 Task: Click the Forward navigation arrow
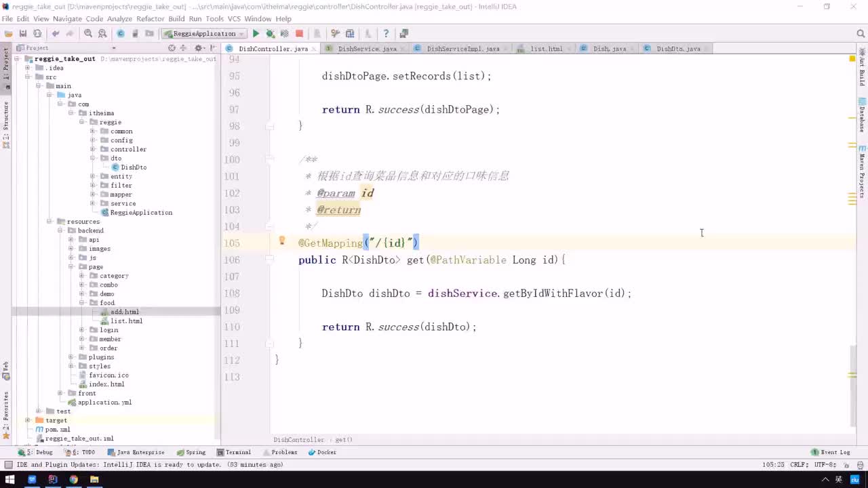tap(70, 33)
